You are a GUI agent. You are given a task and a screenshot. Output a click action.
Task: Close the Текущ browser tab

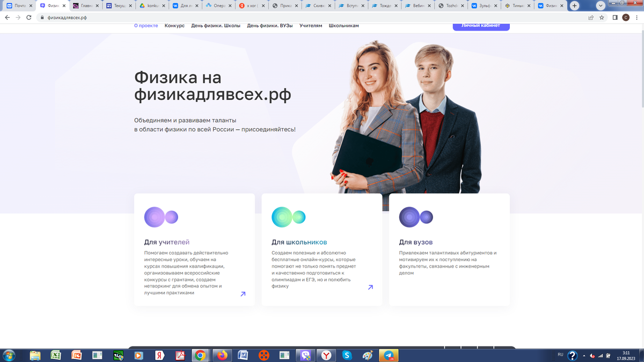[129, 6]
